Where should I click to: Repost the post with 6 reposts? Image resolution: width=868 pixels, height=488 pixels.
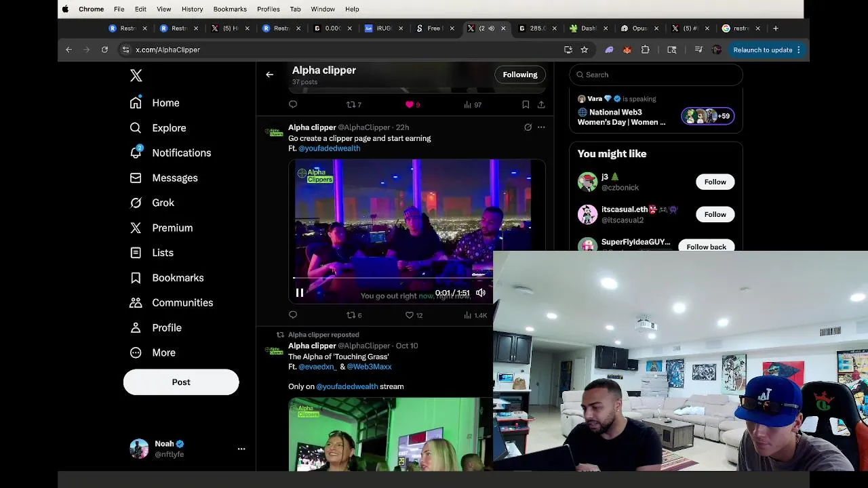[354, 315]
